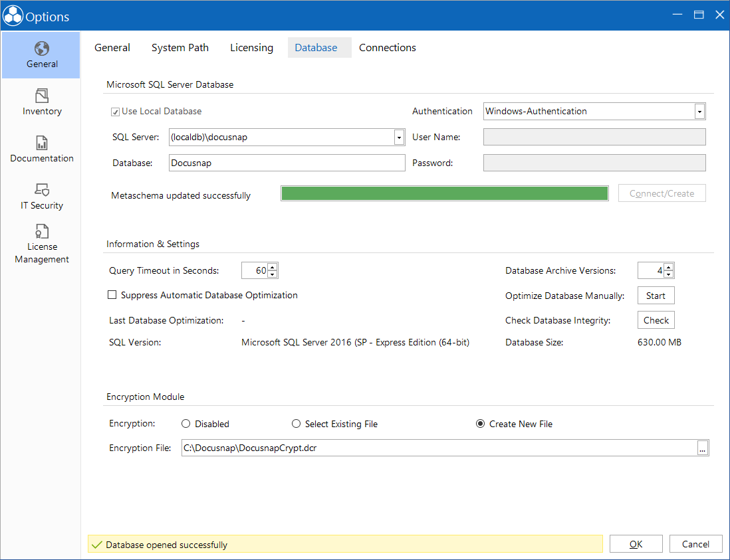The image size is (730, 560).
Task: Select Create New File radio button
Action: [480, 424]
